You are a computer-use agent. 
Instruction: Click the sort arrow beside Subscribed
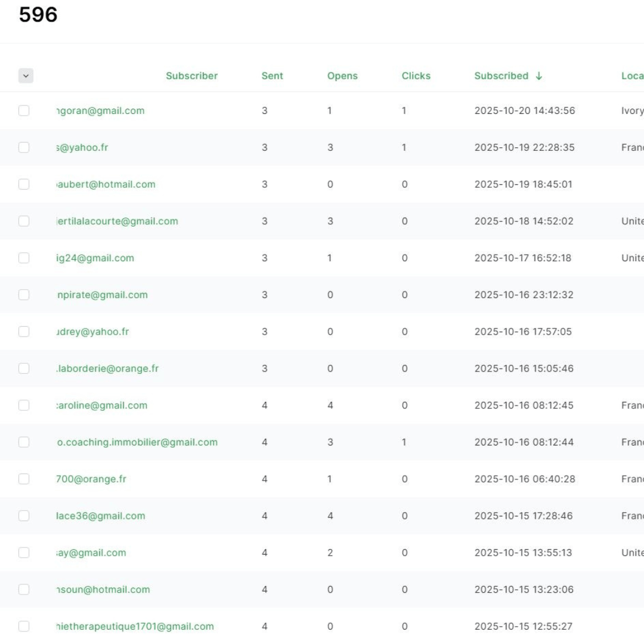click(539, 76)
